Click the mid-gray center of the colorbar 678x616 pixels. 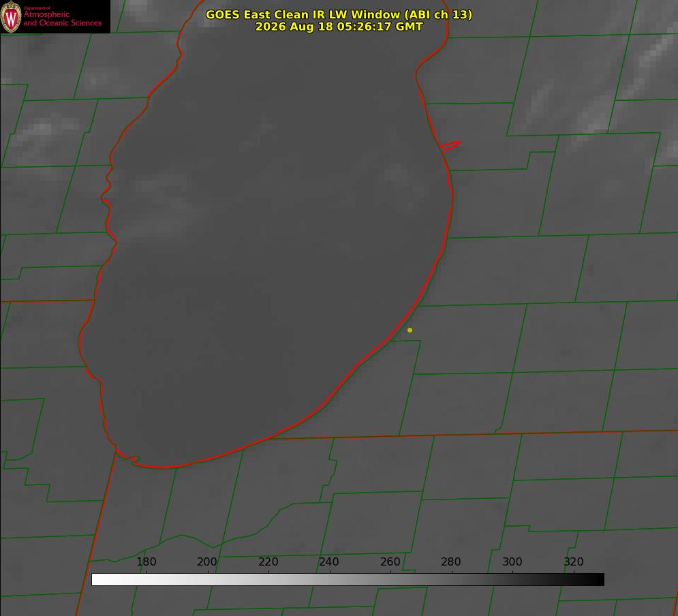point(348,580)
